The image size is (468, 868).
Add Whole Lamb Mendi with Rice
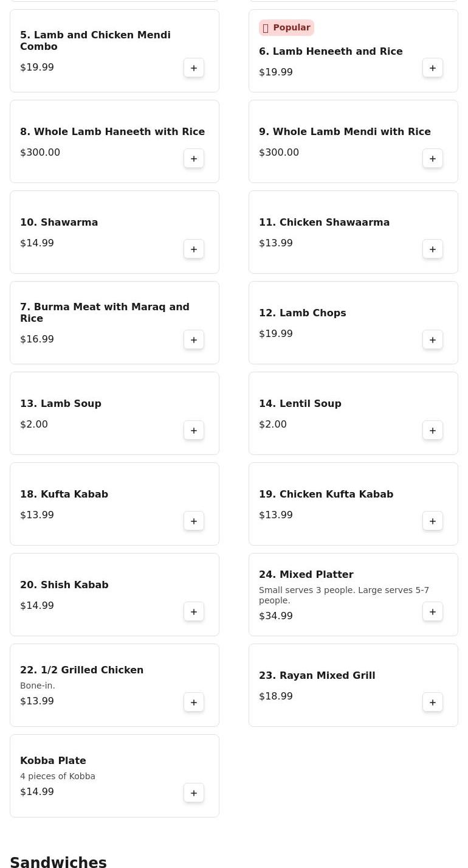pyautogui.click(x=433, y=159)
